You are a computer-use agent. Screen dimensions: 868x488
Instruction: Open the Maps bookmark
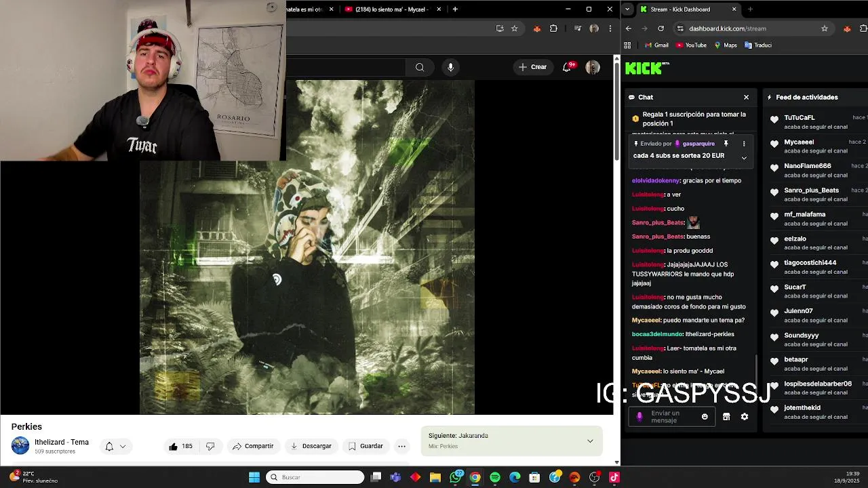(x=725, y=45)
